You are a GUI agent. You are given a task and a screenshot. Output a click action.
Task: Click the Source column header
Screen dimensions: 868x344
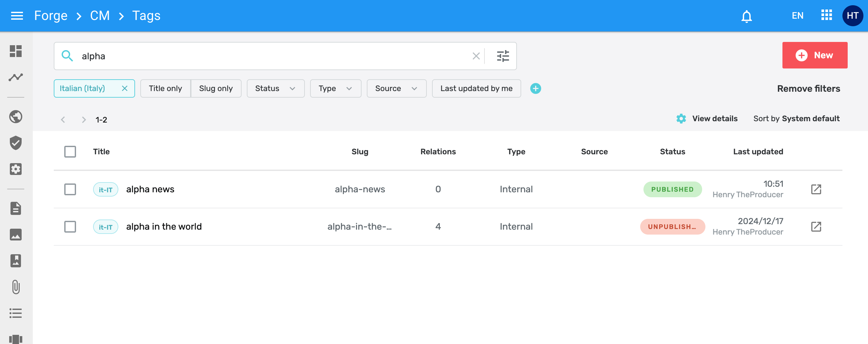594,152
